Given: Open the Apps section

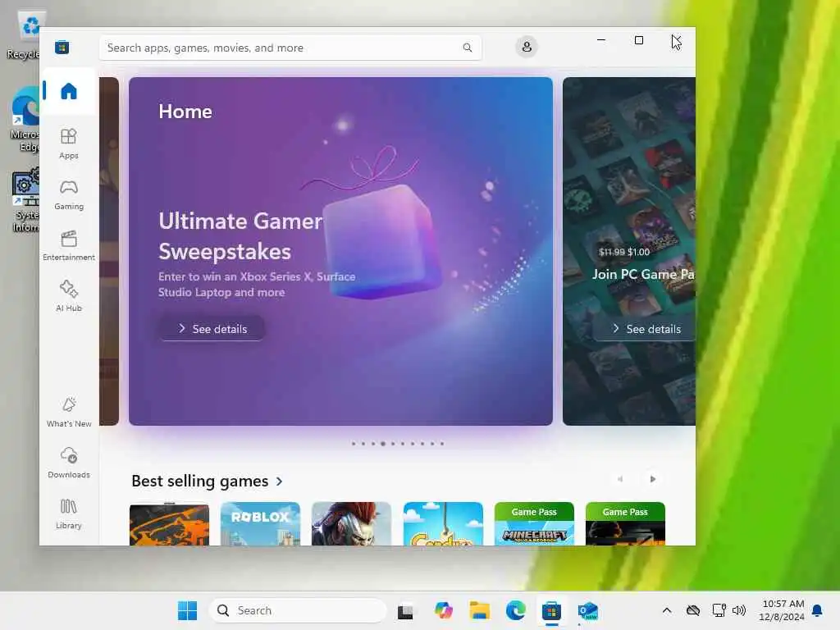Looking at the screenshot, I should click(x=69, y=144).
